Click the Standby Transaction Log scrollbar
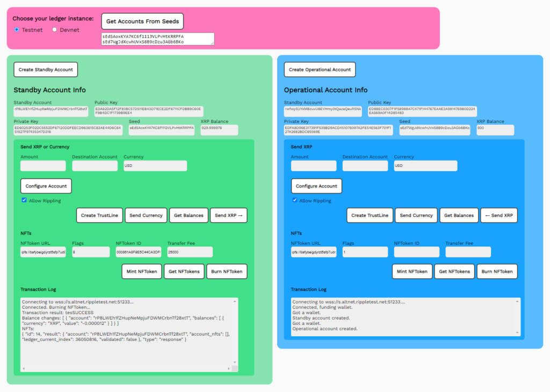Image resolution: width=550 pixels, height=392 pixels. point(234,333)
